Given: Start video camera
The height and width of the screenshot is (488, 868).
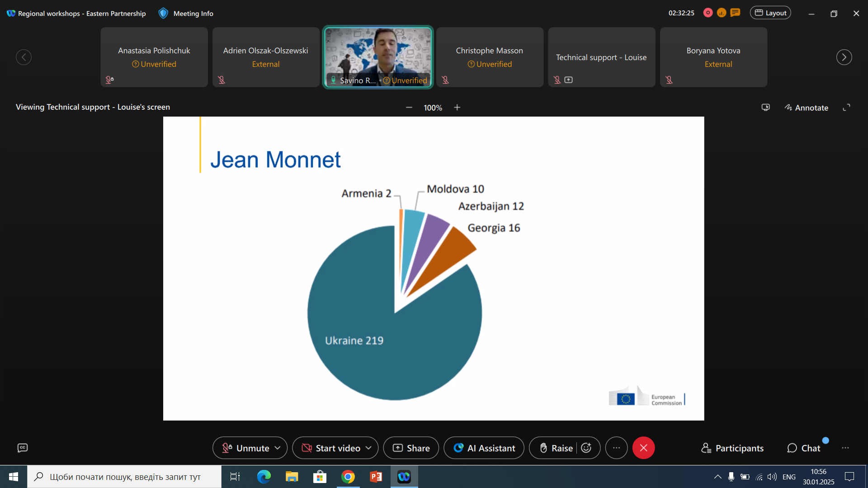Looking at the screenshot, I should 331,448.
